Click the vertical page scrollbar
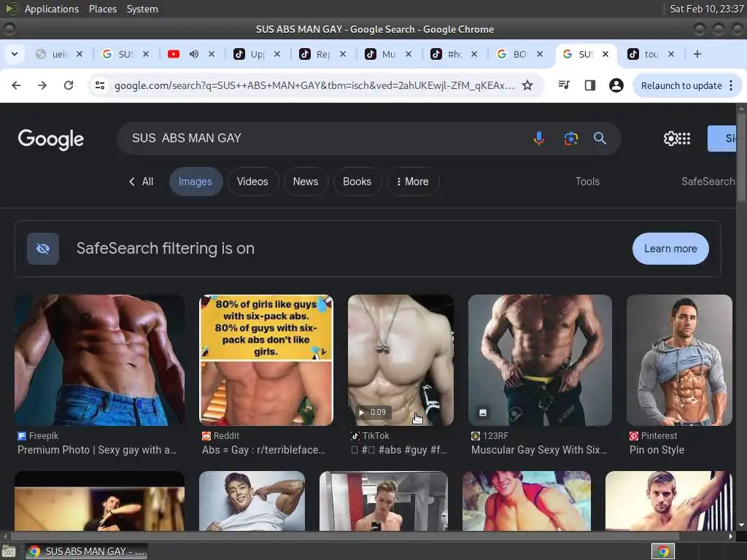Screen dimensions: 747x560 click(741, 157)
